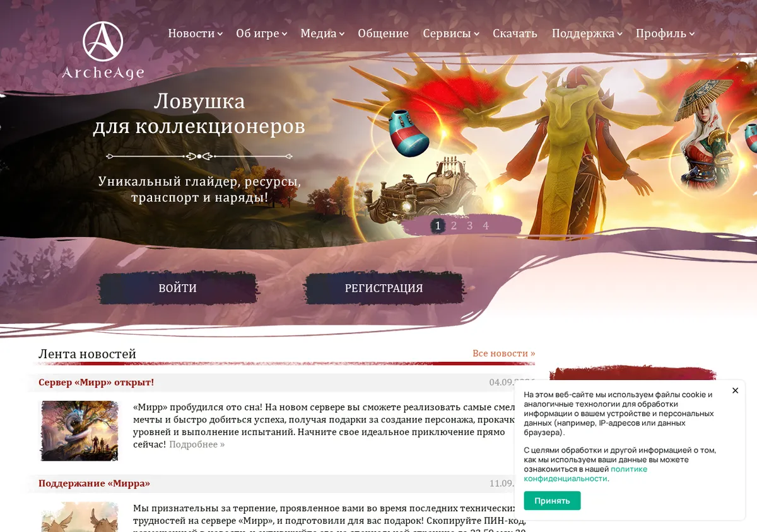Viewport: 757px width, 532px height.
Task: Expand the Новости dropdown menu
Action: (x=195, y=33)
